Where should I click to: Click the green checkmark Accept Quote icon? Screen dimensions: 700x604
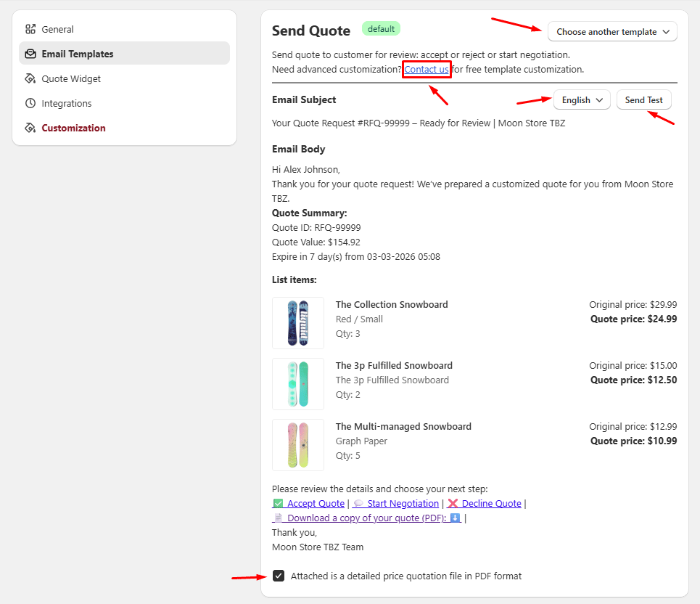click(278, 503)
